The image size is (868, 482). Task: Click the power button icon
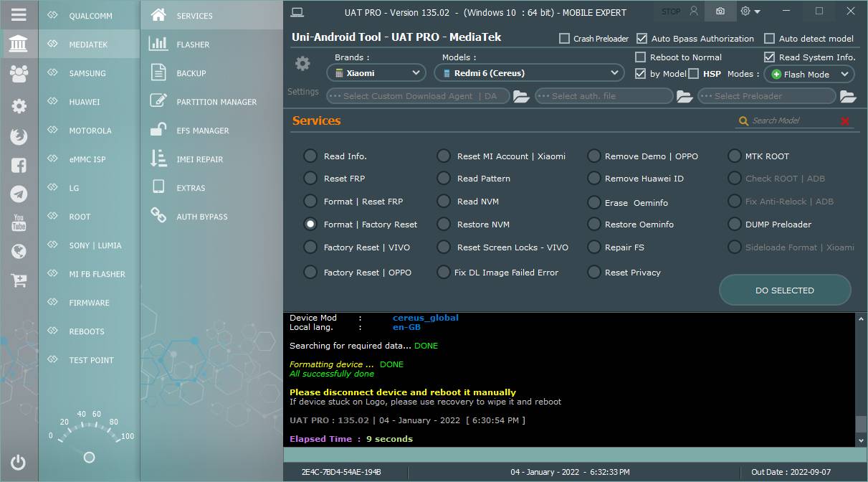coord(19,463)
